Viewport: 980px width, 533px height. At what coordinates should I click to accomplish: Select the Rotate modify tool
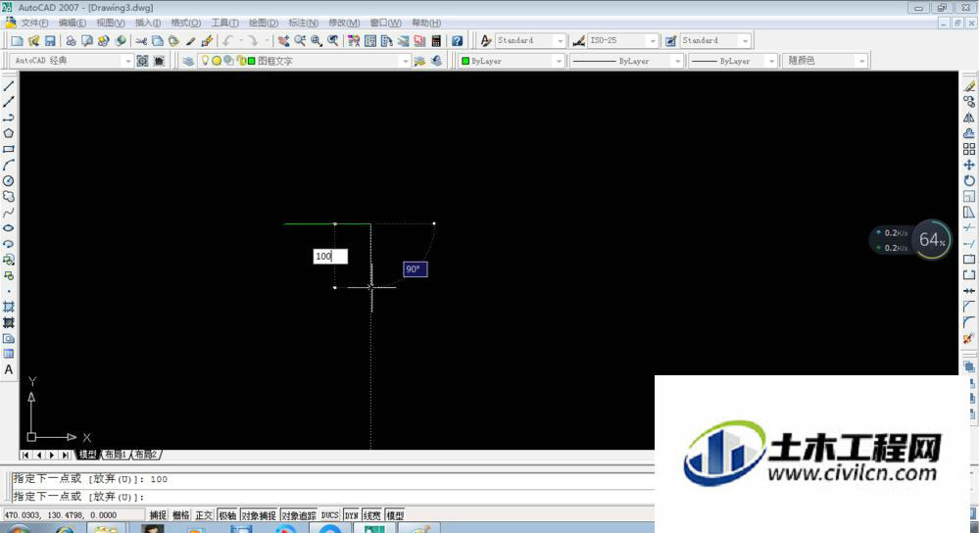coord(969,180)
